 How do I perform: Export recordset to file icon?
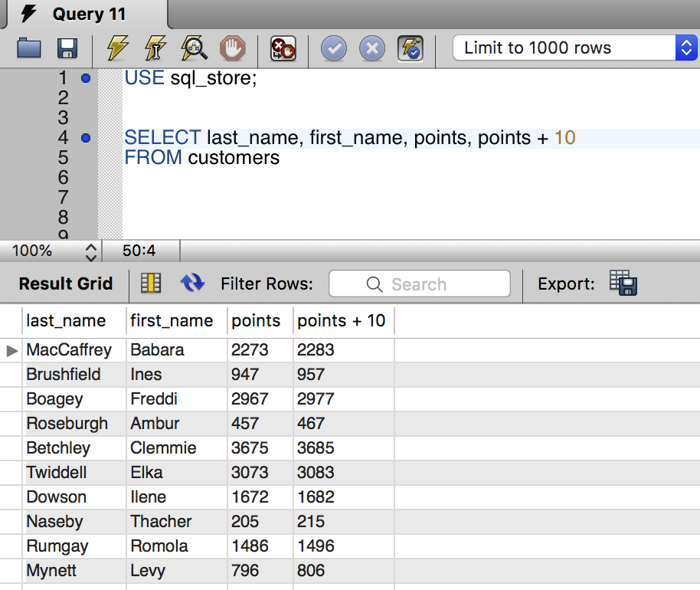click(623, 283)
